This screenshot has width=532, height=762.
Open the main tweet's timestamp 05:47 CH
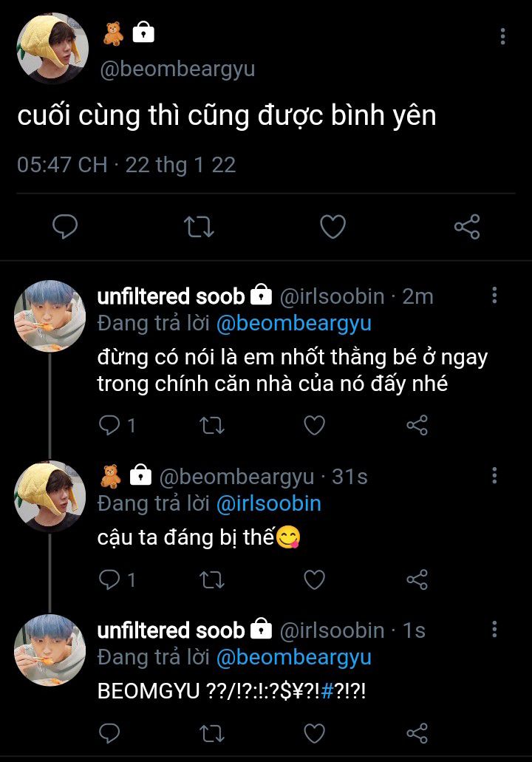tap(62, 164)
